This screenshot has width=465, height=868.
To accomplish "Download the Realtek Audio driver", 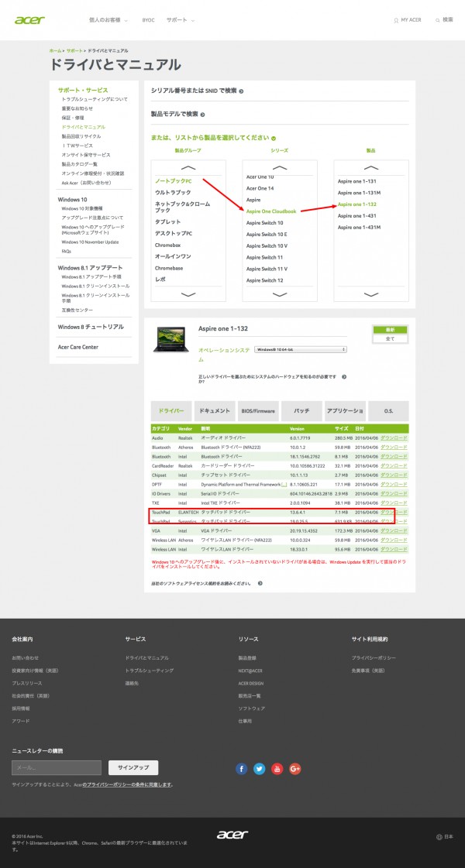I will 394,438.
